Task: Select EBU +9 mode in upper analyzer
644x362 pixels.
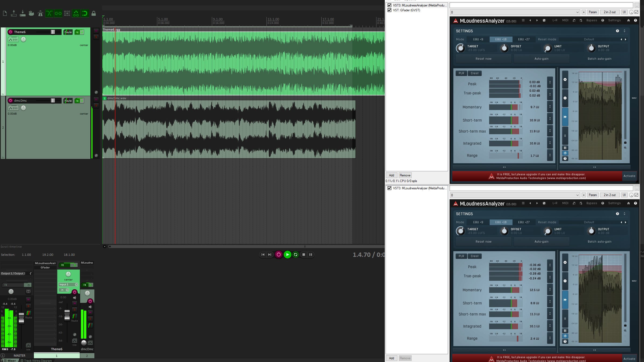Action: (478, 39)
